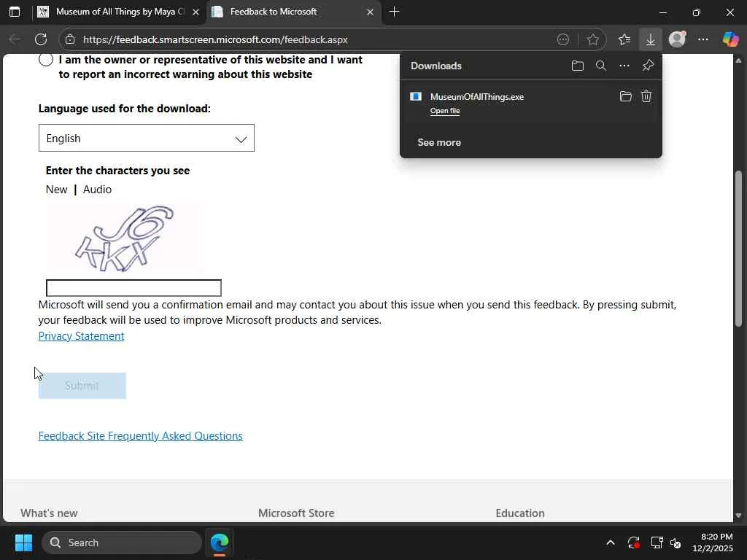Switch to Museum of All Things tab

click(x=118, y=12)
